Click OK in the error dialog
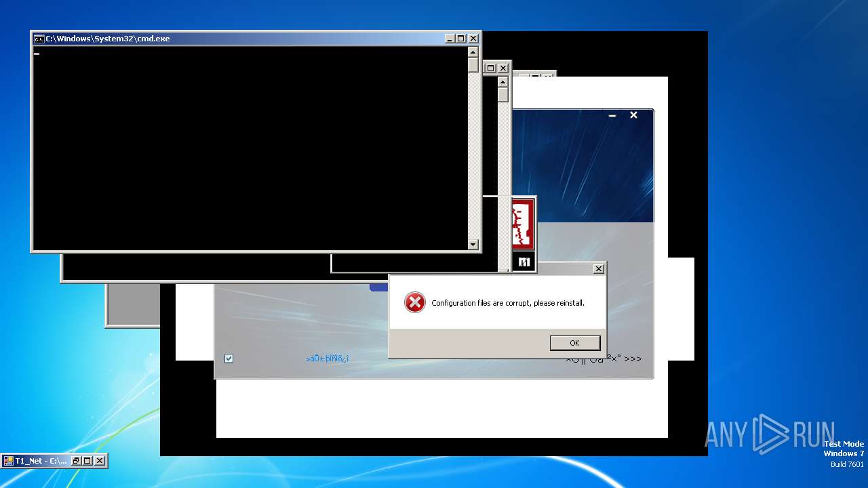Image resolution: width=868 pixels, height=488 pixels. [x=574, y=343]
